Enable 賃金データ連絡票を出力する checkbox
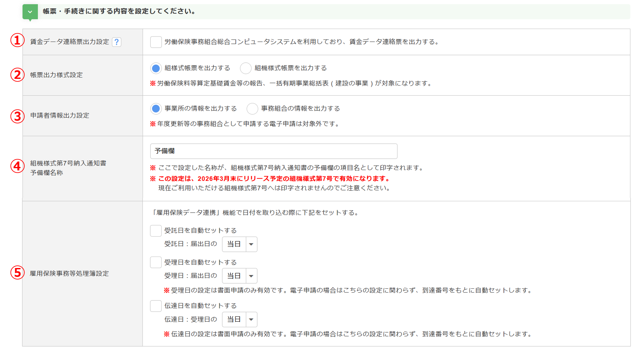 [156, 42]
